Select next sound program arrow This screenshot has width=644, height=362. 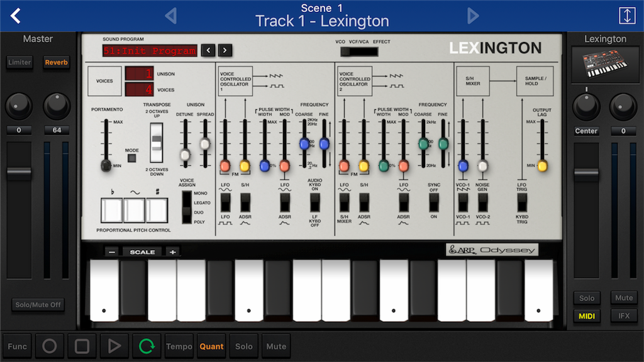[x=225, y=50]
